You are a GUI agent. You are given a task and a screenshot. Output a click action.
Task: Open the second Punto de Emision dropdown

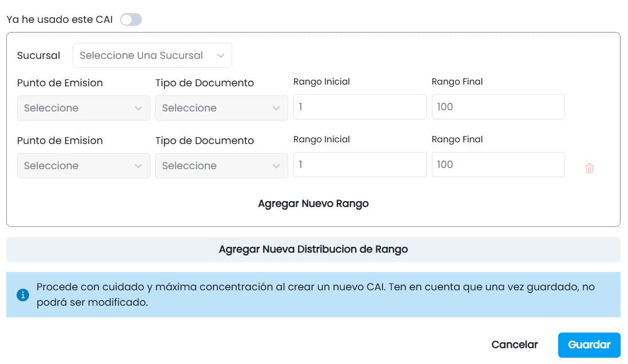[x=84, y=166]
